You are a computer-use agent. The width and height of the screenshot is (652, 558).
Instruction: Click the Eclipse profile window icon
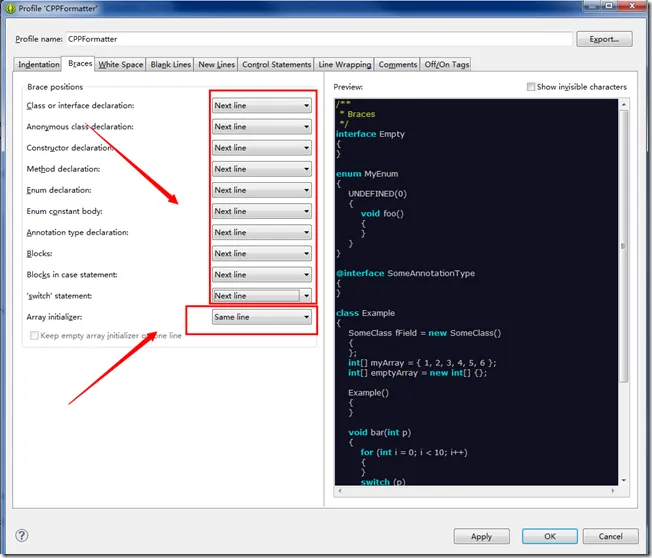[x=10, y=8]
